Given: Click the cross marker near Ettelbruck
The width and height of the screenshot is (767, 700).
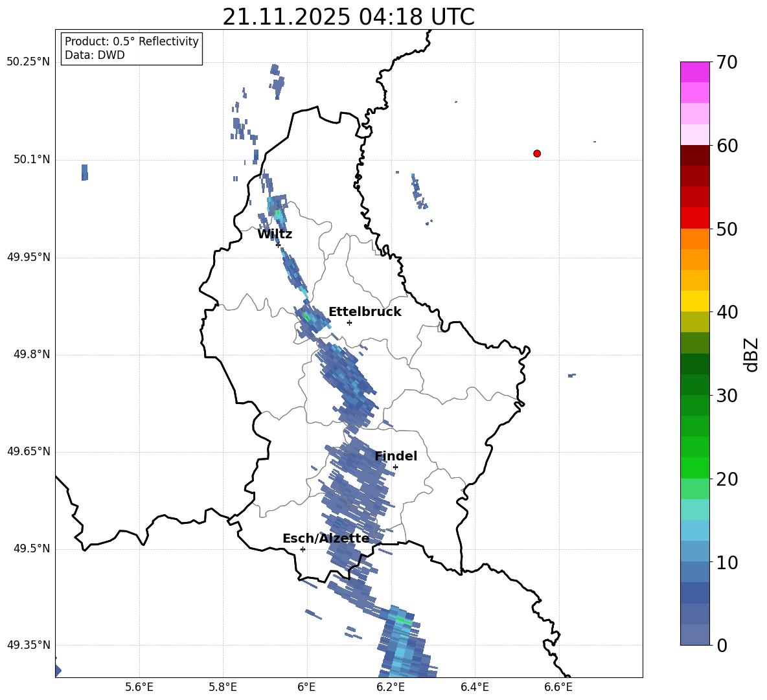Looking at the screenshot, I should [349, 322].
